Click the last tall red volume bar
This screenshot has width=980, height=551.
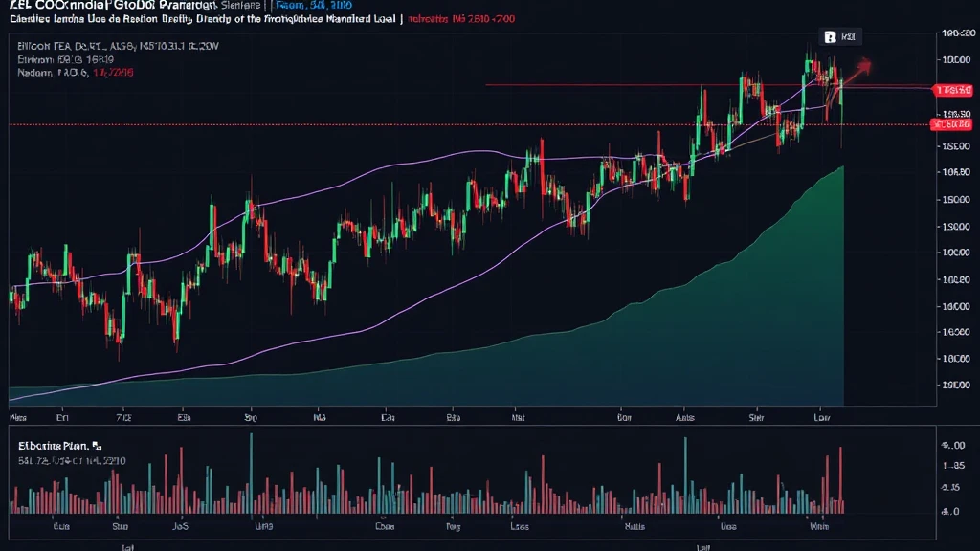coord(839,474)
